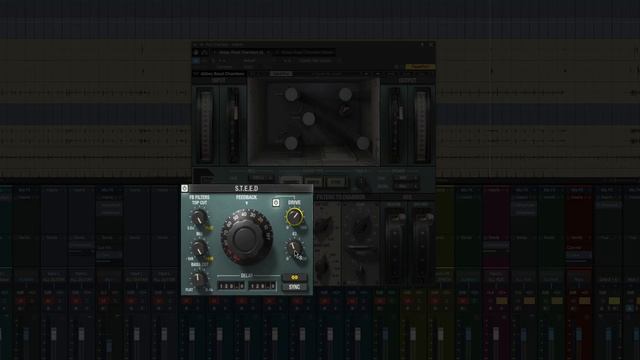Image resolution: width=640 pixels, height=360 pixels.
Task: Click the Mid filter knob in STEED
Action: click(200, 248)
